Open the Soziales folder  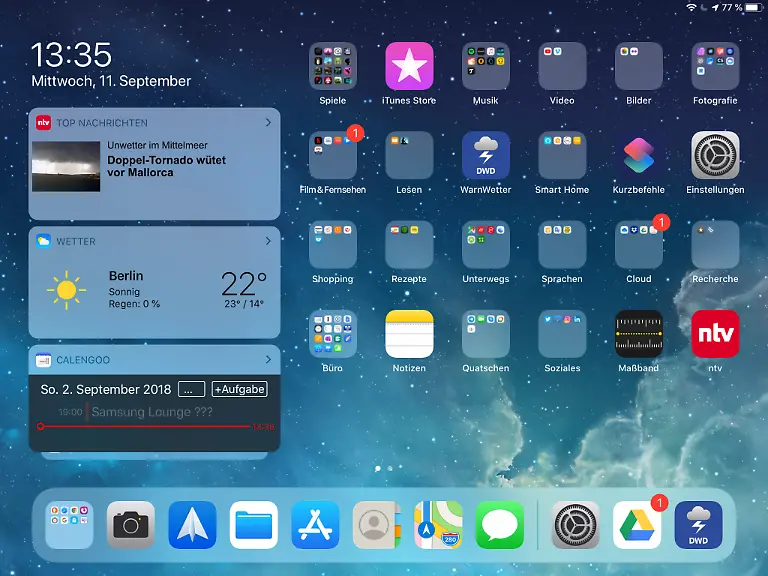click(562, 334)
